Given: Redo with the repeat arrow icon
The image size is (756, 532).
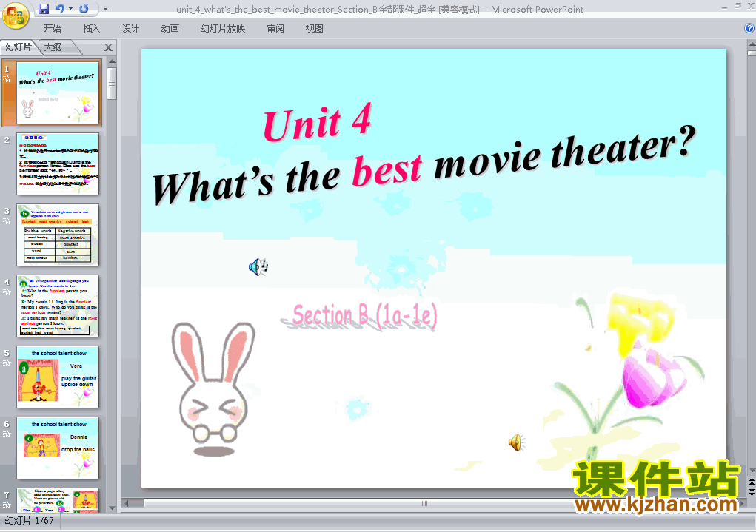Looking at the screenshot, I should point(84,9).
